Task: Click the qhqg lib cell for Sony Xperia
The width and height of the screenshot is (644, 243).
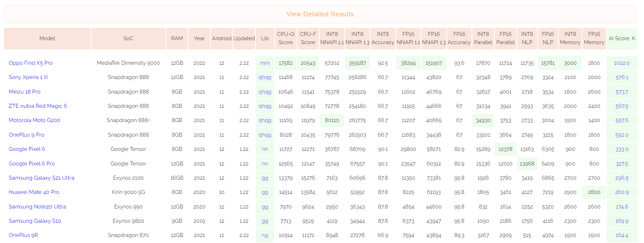Action: [x=265, y=77]
